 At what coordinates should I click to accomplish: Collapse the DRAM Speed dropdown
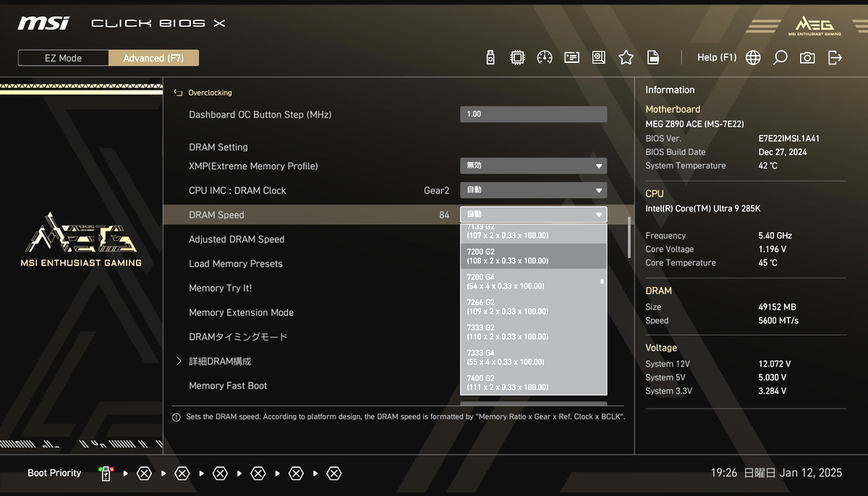coord(534,215)
